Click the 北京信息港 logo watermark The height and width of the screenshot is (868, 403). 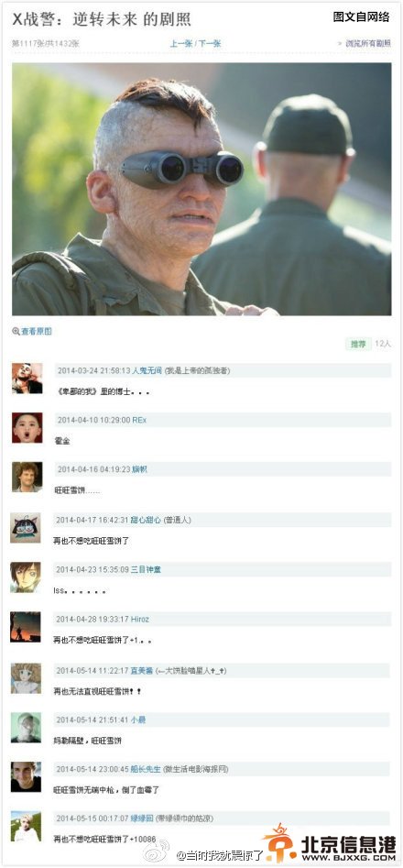[x=330, y=843]
